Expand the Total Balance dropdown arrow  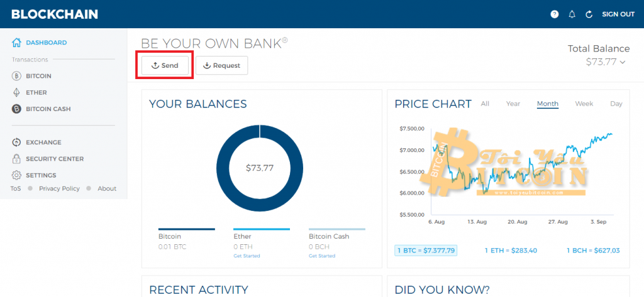point(623,62)
